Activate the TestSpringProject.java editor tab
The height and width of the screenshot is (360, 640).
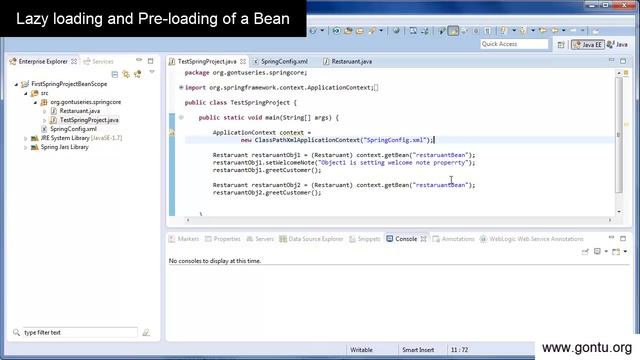tap(207, 62)
